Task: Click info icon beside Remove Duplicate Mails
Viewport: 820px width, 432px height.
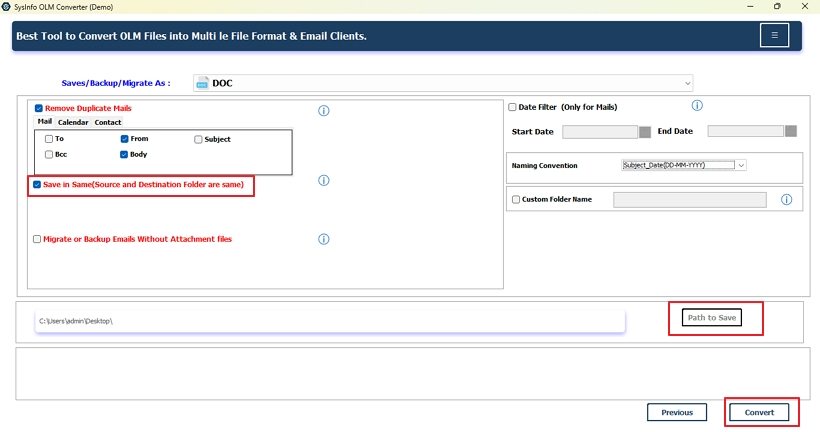Action: pyautogui.click(x=324, y=110)
